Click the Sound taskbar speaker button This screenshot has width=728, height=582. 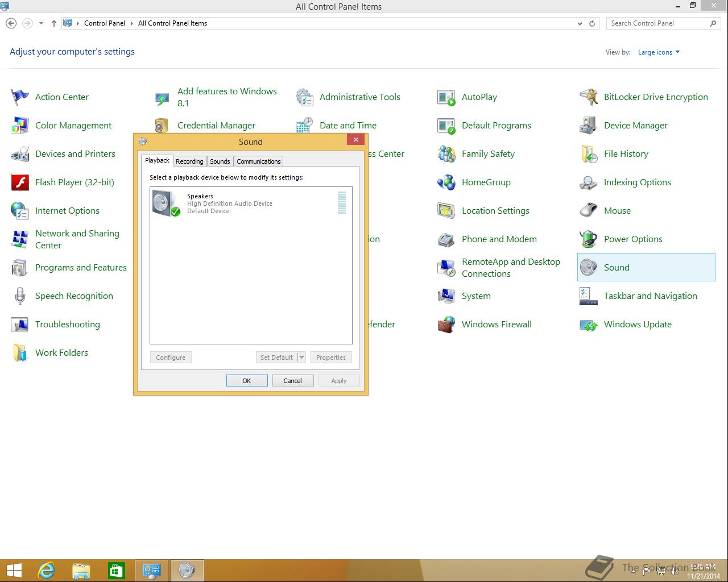(187, 570)
